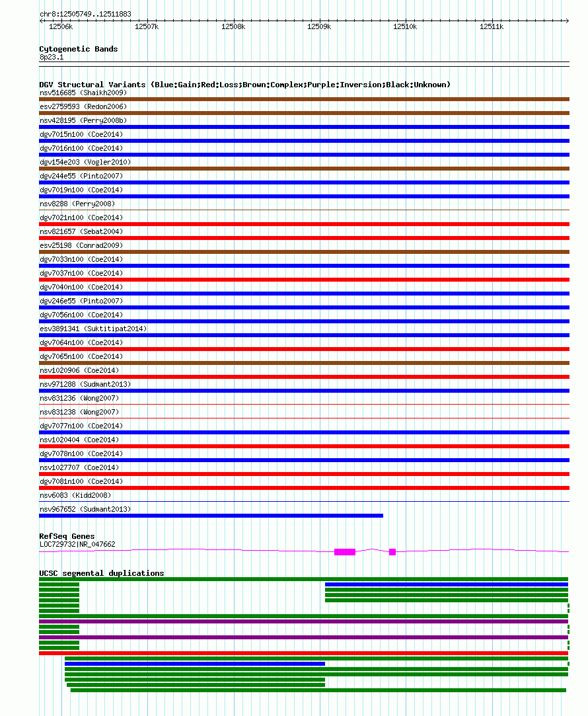This screenshot has width=588, height=716.
Task: Select the dgv7040n100 (Coe2014) label
Action: point(81,287)
